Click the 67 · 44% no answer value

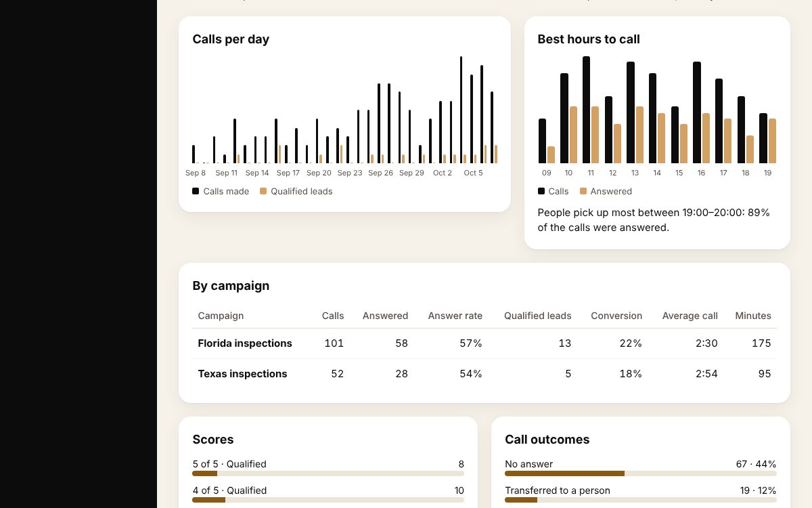coord(756,464)
